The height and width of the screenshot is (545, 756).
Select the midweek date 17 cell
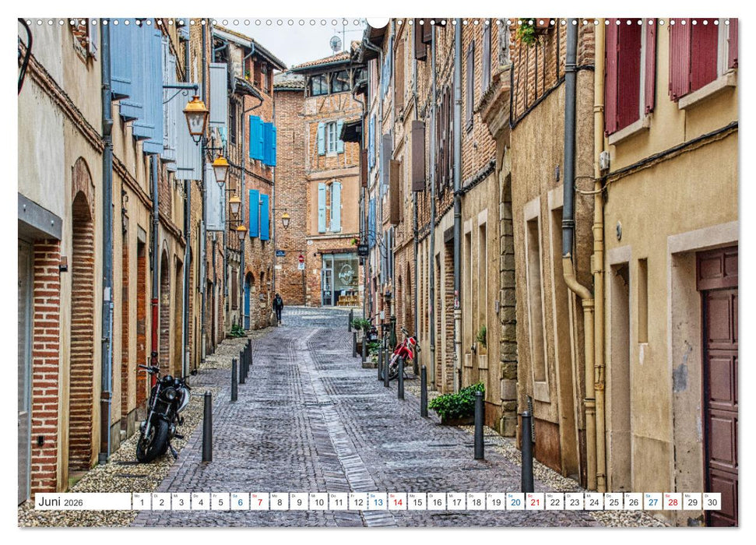(455, 503)
